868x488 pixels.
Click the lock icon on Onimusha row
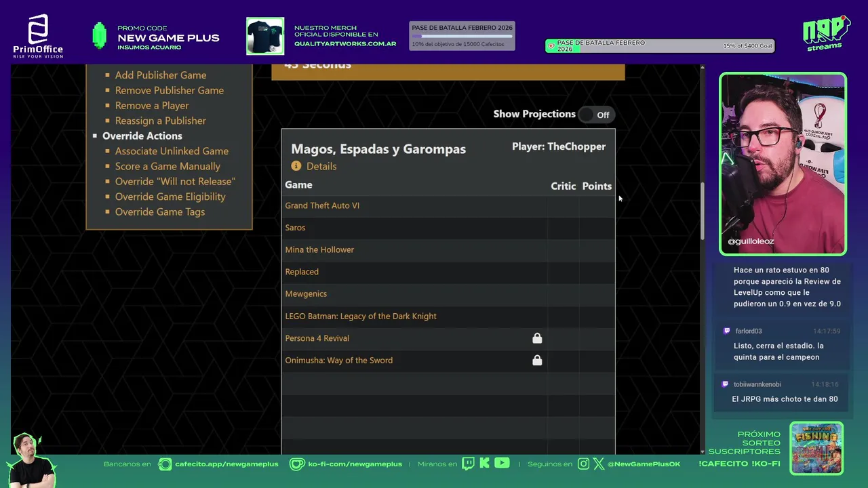click(537, 361)
